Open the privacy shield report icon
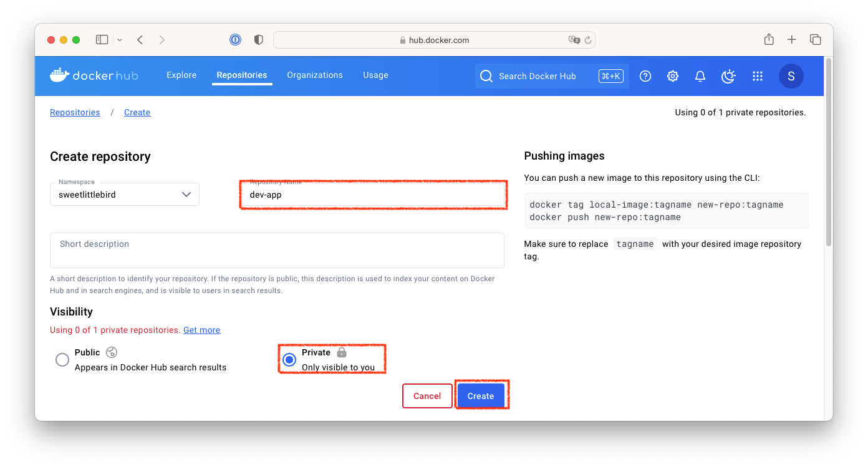This screenshot has width=868, height=467. click(259, 40)
